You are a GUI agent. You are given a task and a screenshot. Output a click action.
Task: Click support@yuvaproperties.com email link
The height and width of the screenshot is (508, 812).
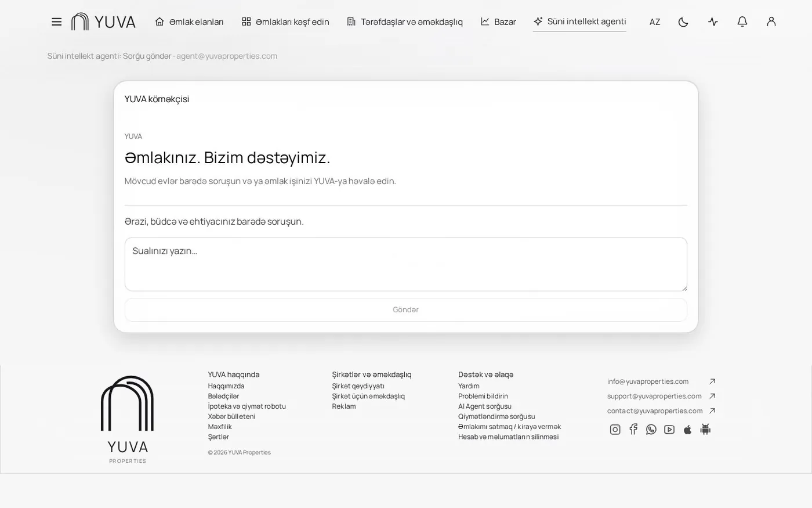[x=654, y=396]
